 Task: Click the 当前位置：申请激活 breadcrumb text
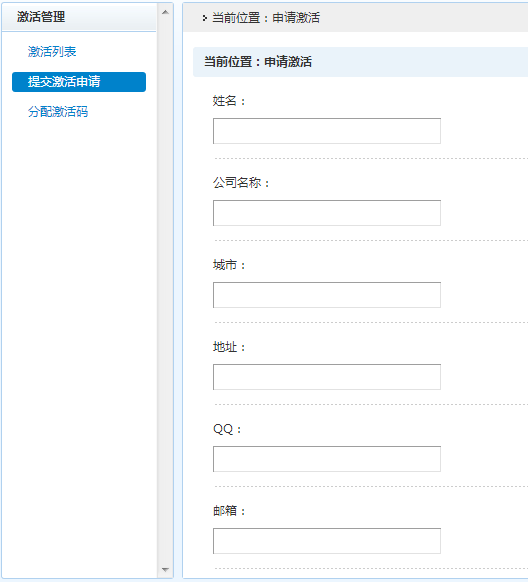[266, 18]
